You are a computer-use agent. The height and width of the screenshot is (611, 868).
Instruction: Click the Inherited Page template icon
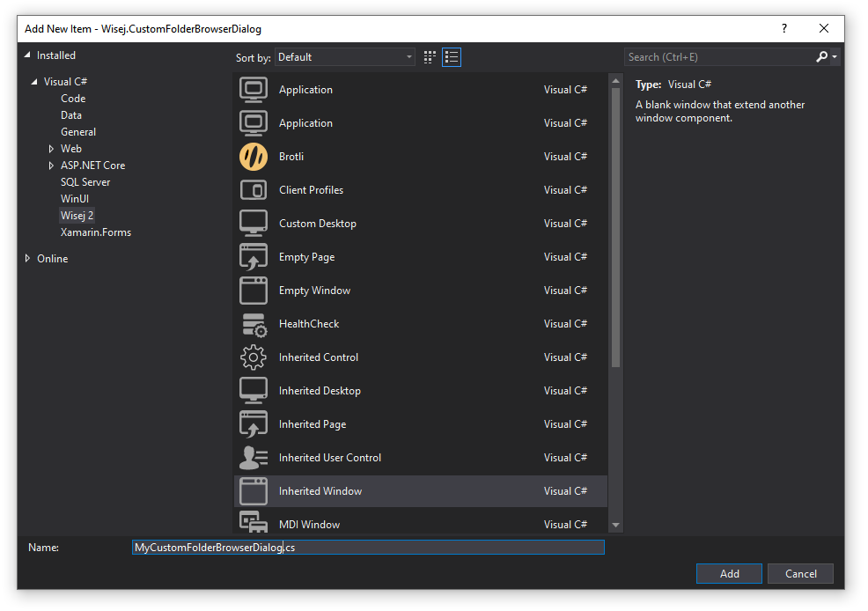254,424
